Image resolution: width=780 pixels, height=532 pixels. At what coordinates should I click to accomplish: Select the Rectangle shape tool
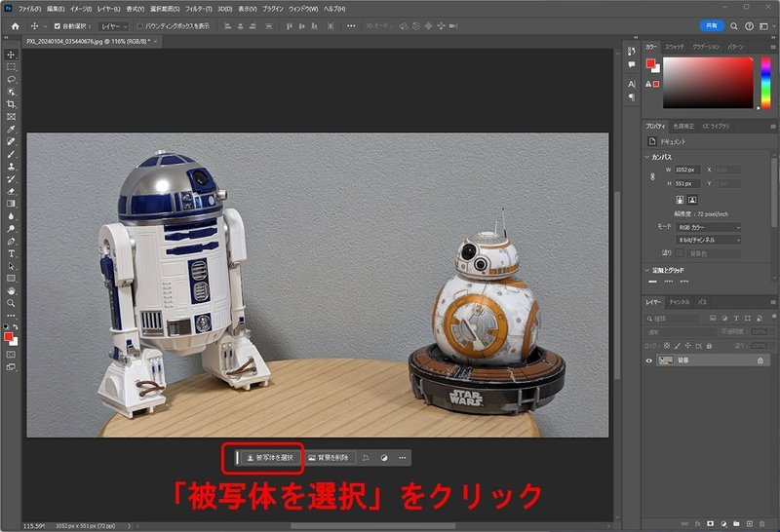pyautogui.click(x=11, y=279)
